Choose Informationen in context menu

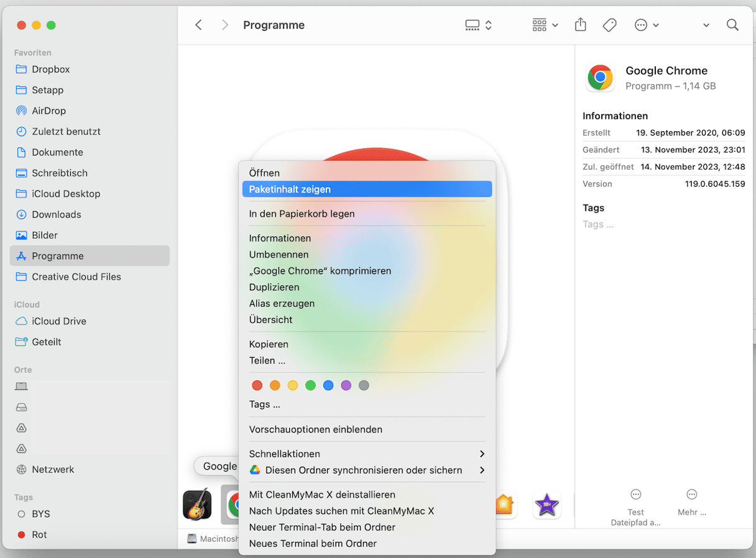pos(367,238)
